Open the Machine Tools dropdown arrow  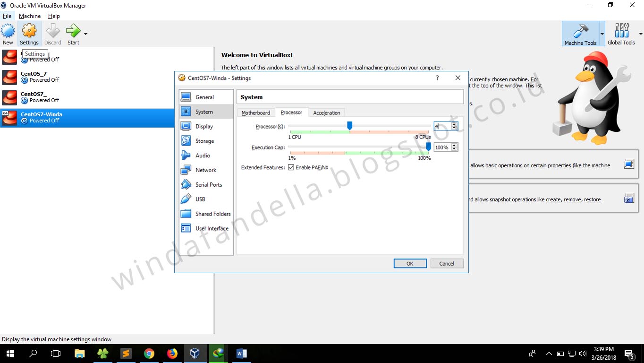[602, 34]
